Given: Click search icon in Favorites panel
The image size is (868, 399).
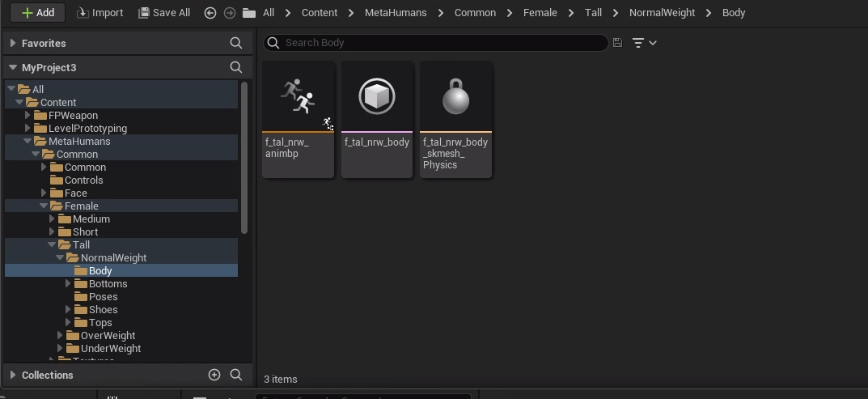Looking at the screenshot, I should pyautogui.click(x=236, y=43).
